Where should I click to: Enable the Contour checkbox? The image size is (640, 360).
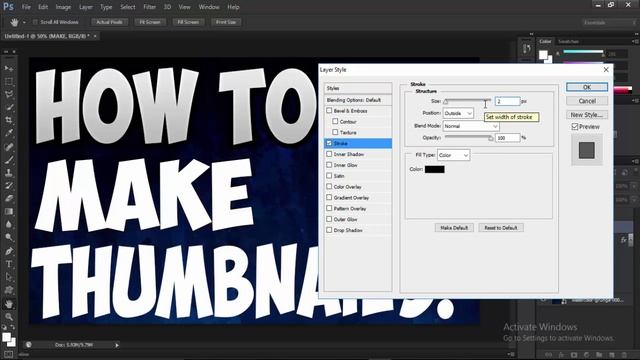[335, 121]
